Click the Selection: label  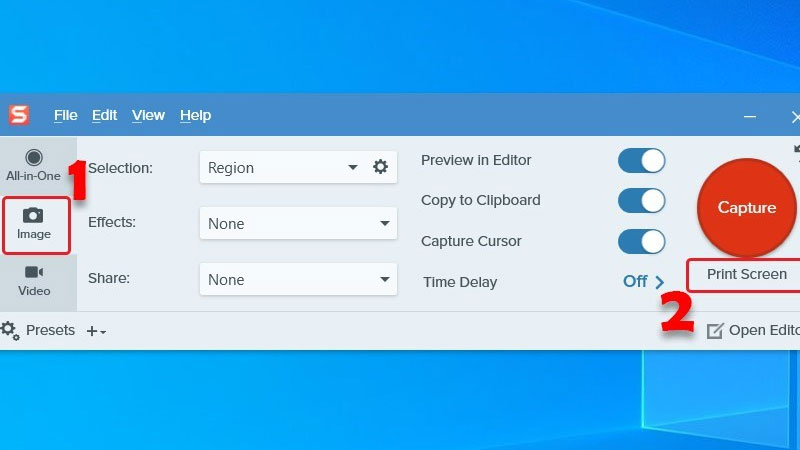click(120, 168)
